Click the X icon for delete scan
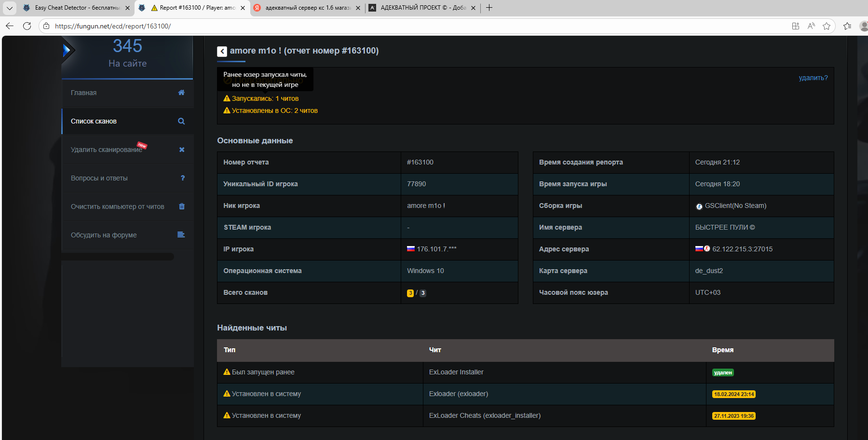Image resolution: width=868 pixels, height=440 pixels. click(182, 150)
